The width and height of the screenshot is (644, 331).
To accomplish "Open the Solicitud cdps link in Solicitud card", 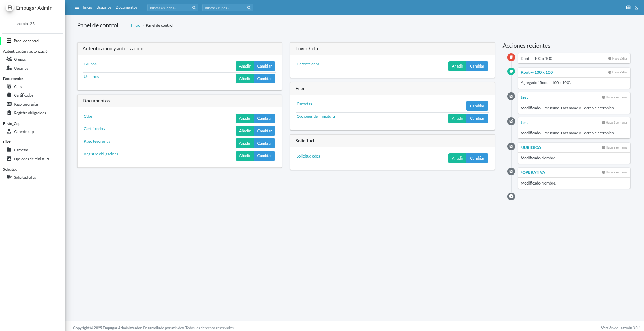I will (308, 156).
